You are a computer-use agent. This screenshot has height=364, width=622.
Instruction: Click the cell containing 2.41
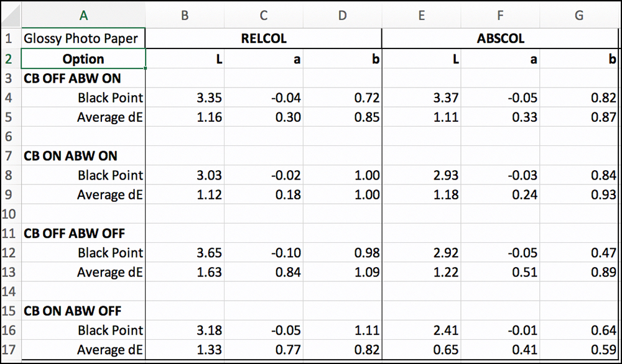[x=421, y=330]
